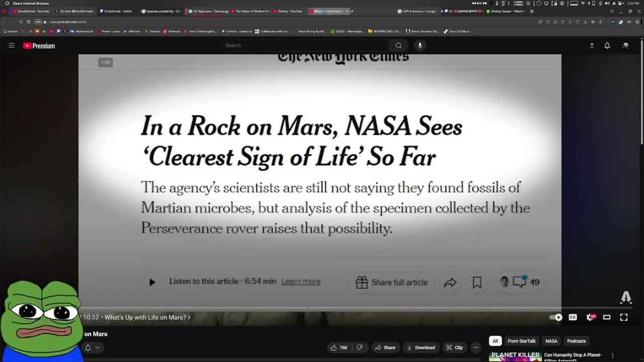The height and width of the screenshot is (362, 644).
Task: Click the Share button below video
Action: tap(385, 347)
